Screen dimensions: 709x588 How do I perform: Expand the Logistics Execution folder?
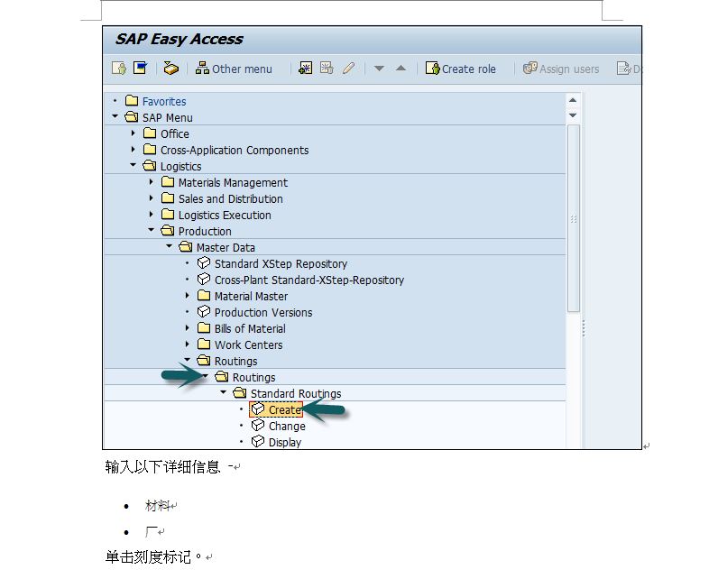point(151,215)
